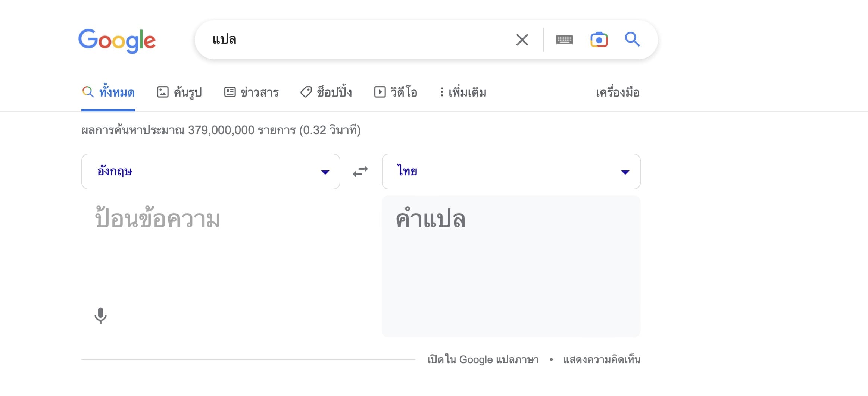Click the blue magnifying glass search icon
Image resolution: width=868 pixels, height=396 pixels.
coord(632,39)
